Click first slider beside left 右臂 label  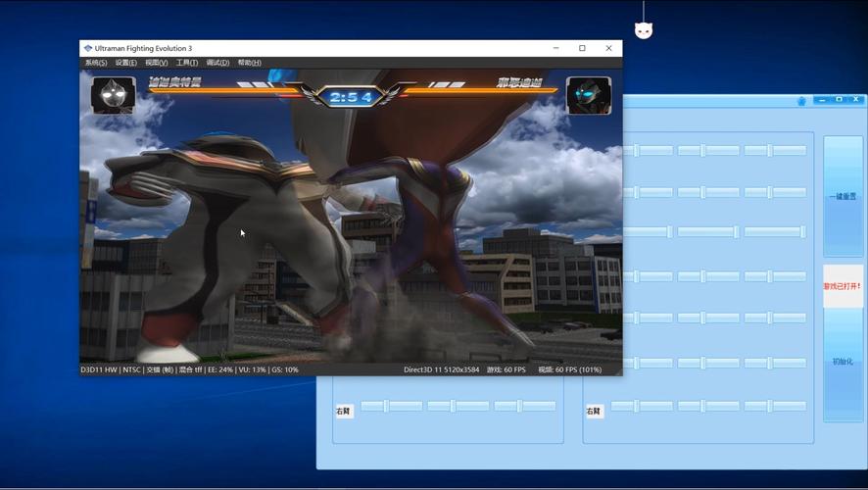pyautogui.click(x=389, y=406)
